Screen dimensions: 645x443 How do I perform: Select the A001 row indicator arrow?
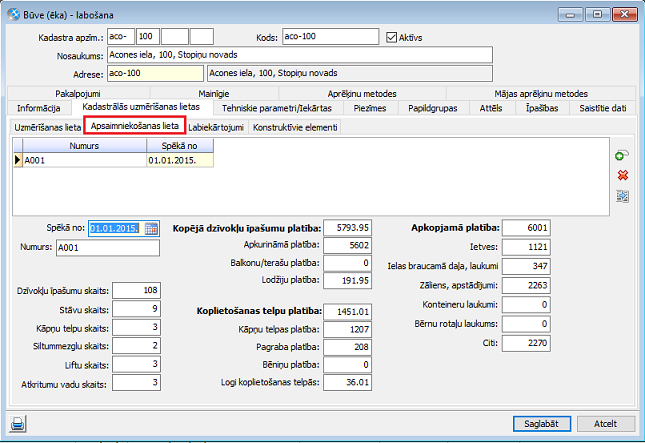point(17,159)
